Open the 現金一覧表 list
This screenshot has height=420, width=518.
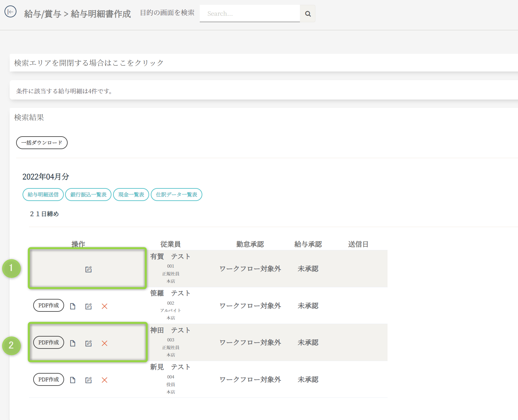131,195
